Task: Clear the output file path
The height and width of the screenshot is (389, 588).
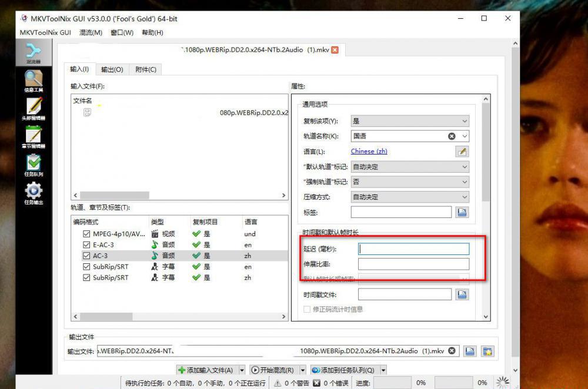Action: click(x=452, y=351)
